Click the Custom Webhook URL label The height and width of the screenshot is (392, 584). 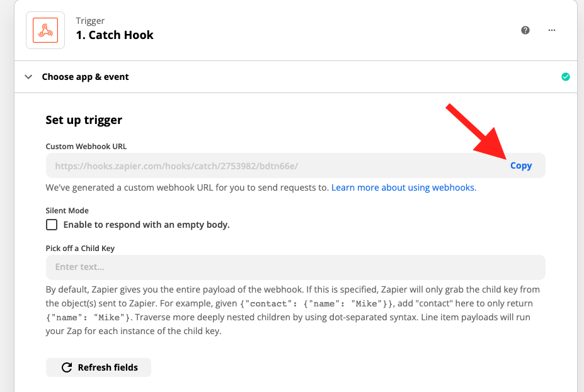tap(86, 147)
